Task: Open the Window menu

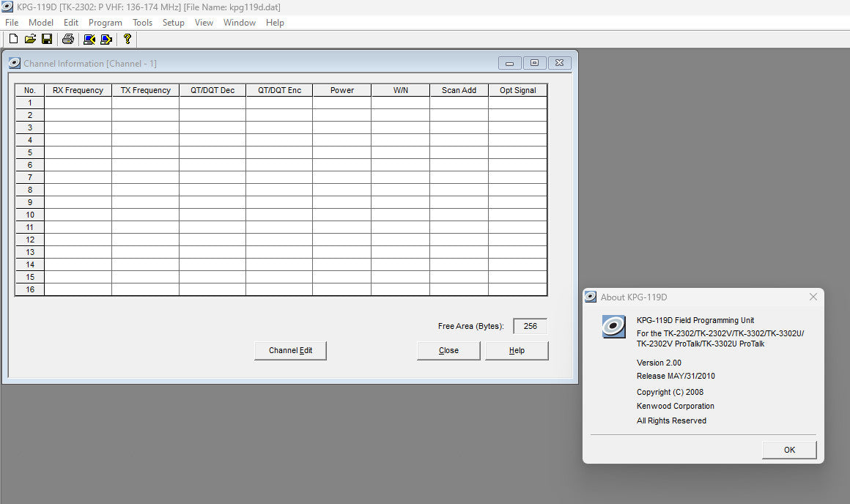Action: (239, 22)
